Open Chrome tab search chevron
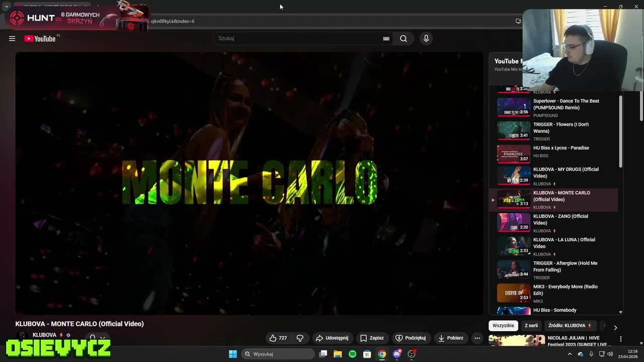Image resolution: width=644 pixels, height=362 pixels. pyautogui.click(x=6, y=7)
